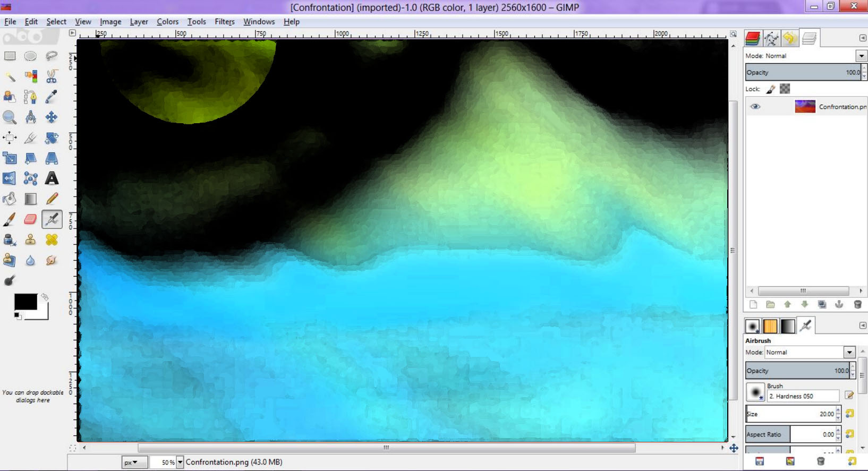Viewport: 868px width, 471px height.
Task: Open the layer Mode dropdown in Layers panel
Action: coord(861,56)
